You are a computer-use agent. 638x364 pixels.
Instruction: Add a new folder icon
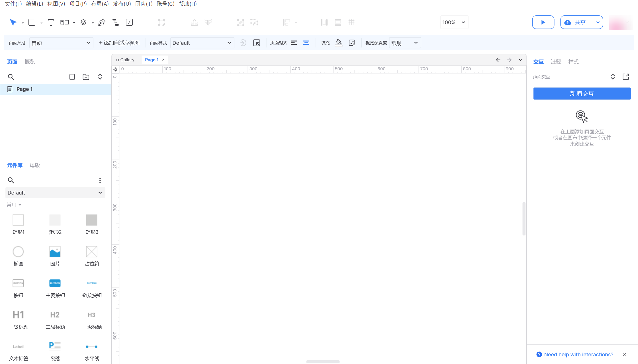86,77
